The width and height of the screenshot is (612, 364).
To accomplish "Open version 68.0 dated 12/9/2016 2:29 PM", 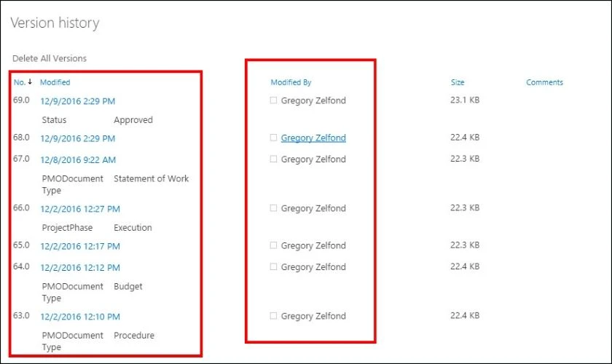I will click(78, 138).
